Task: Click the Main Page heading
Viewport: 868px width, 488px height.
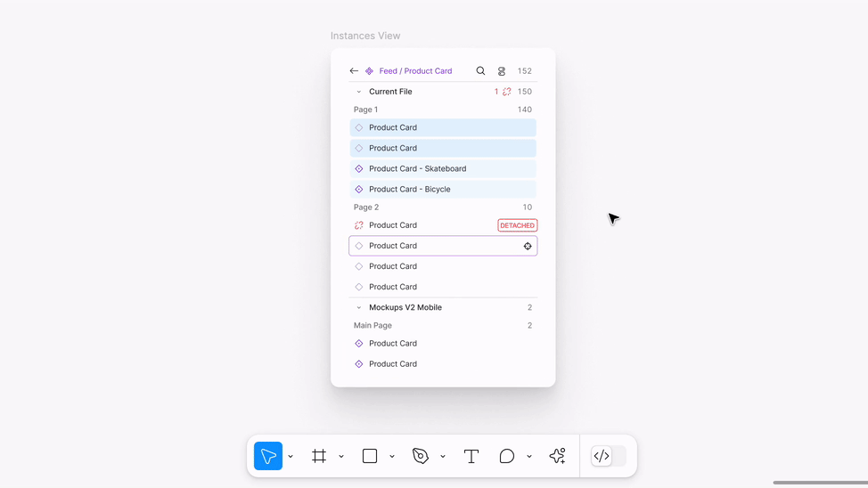Action: coord(373,325)
